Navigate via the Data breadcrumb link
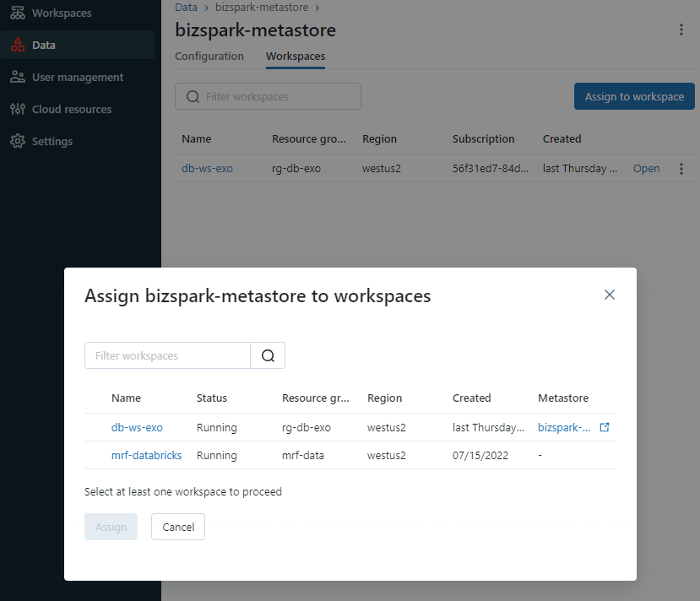This screenshot has height=601, width=700. [186, 7]
